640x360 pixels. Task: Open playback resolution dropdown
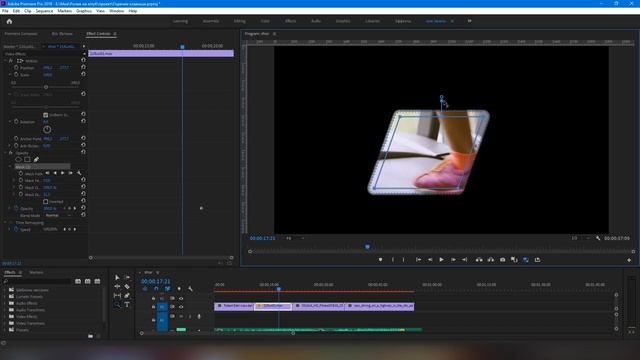(x=580, y=238)
